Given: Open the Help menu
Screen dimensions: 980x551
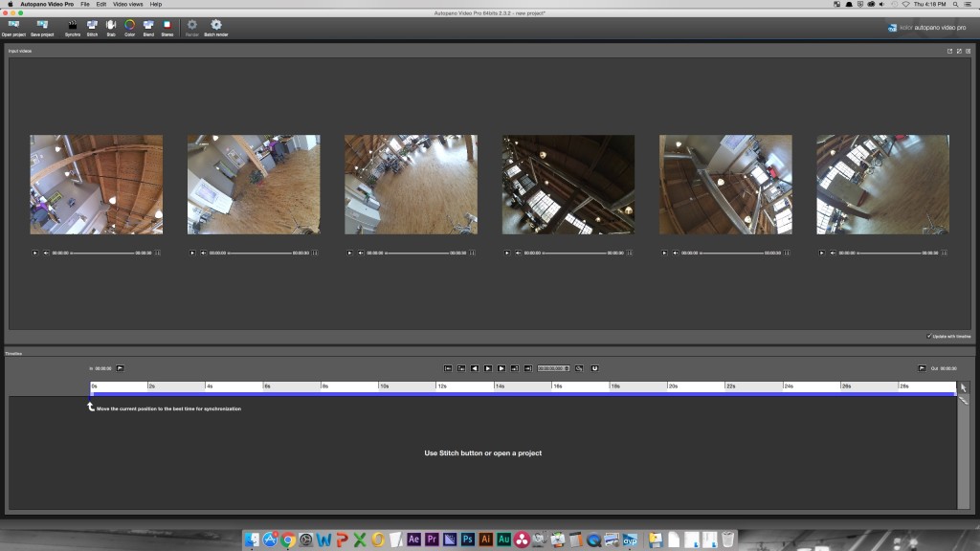Looking at the screenshot, I should pyautogui.click(x=156, y=4).
